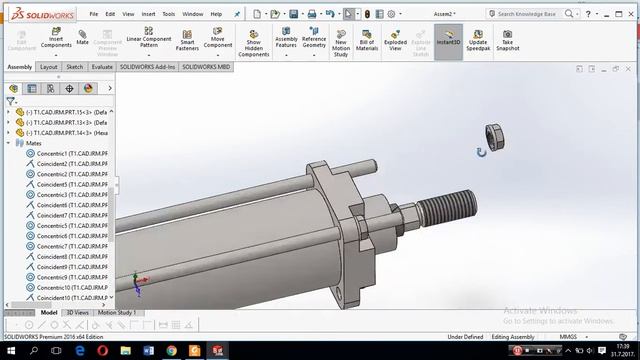Image resolution: width=640 pixels, height=360 pixels.
Task: Open File Explorer from the taskbar
Action: 126,351
